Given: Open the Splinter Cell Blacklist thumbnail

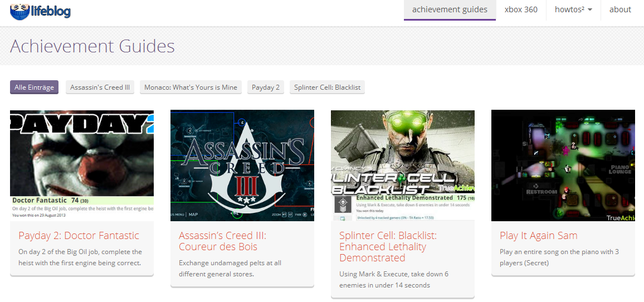Looking at the screenshot, I should coord(403,165).
